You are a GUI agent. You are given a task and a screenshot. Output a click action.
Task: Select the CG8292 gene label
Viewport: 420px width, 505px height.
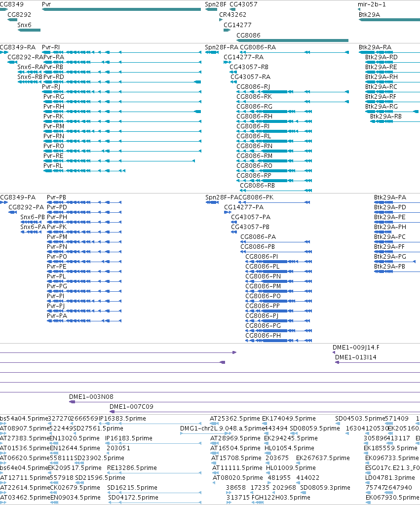[19, 15]
